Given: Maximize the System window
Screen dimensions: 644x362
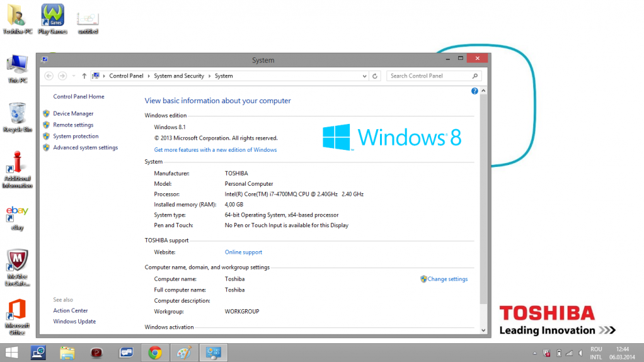Looking at the screenshot, I should click(461, 59).
